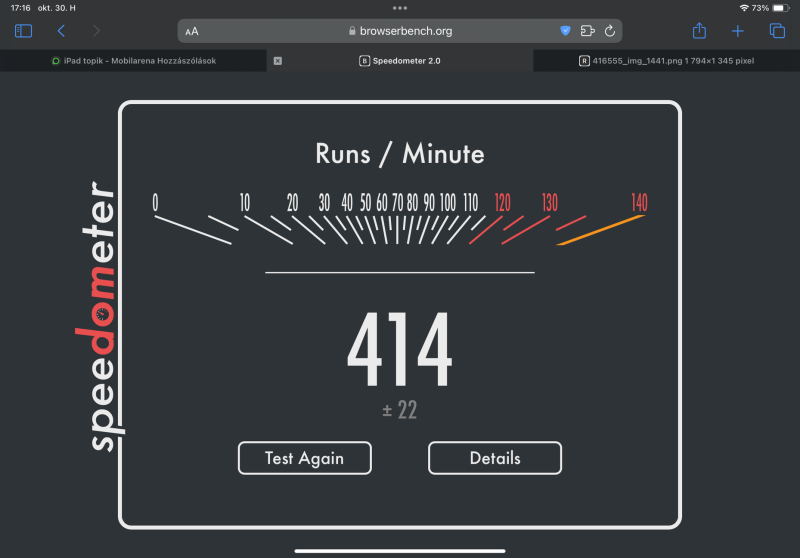The width and height of the screenshot is (800, 558).
Task: Go forward to the next page
Action: coord(96,31)
